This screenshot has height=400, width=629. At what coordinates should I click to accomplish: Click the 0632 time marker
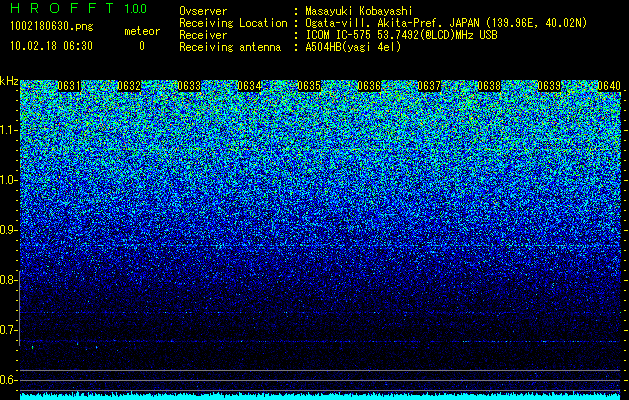129,86
